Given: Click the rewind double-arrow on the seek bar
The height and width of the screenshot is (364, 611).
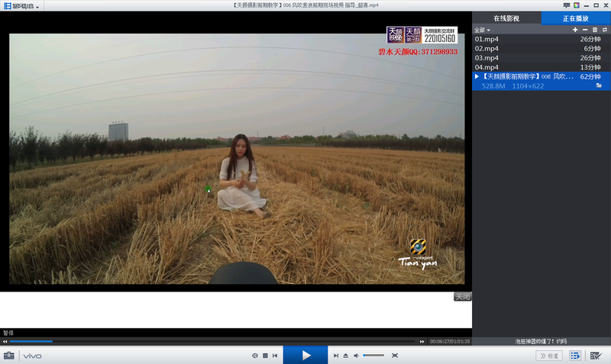Looking at the screenshot, I should pyautogui.click(x=5, y=341).
